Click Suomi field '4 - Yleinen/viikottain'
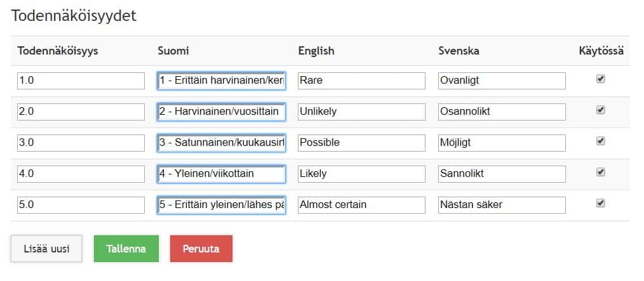 222,174
